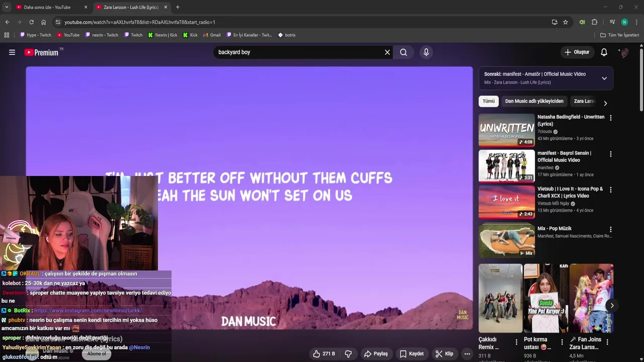Close the Zara Larsson Lush Life tab
The image size is (644, 362).
(x=166, y=7)
